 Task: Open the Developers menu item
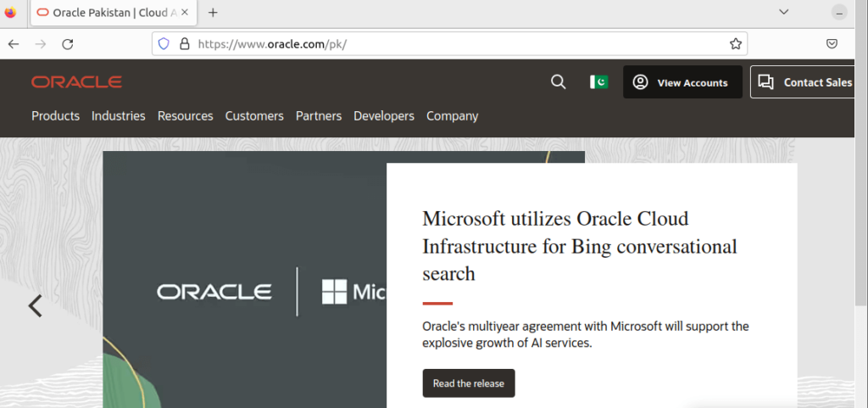tap(384, 116)
